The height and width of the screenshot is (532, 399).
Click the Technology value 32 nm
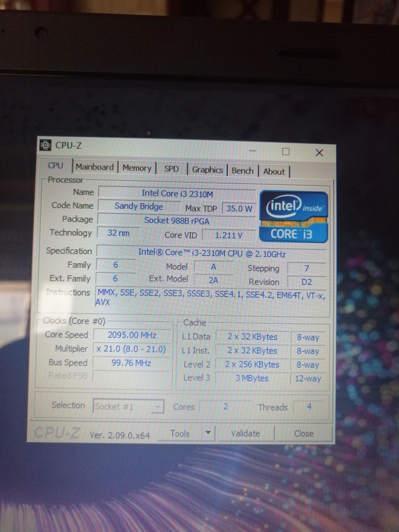118,233
